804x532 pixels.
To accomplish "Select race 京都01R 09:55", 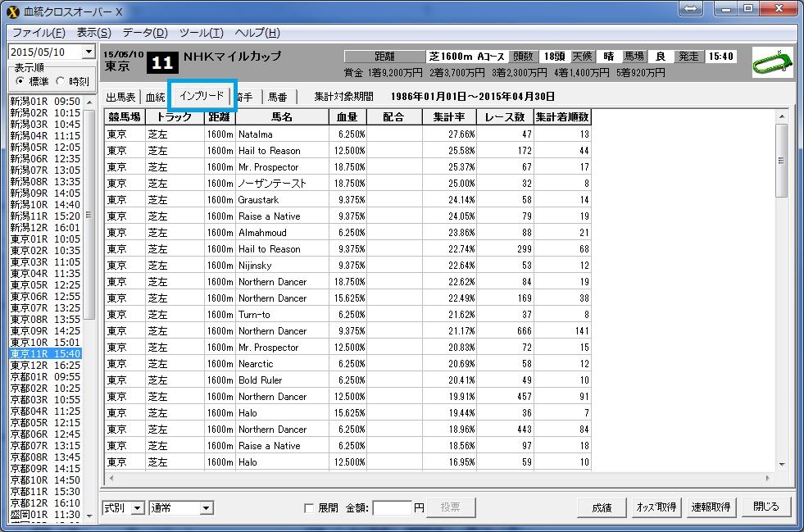I will pyautogui.click(x=46, y=376).
